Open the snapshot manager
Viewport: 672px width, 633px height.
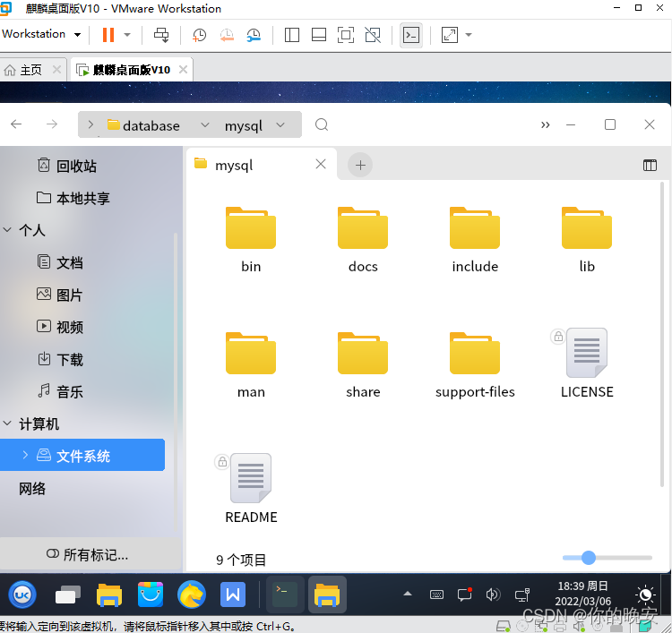(254, 35)
